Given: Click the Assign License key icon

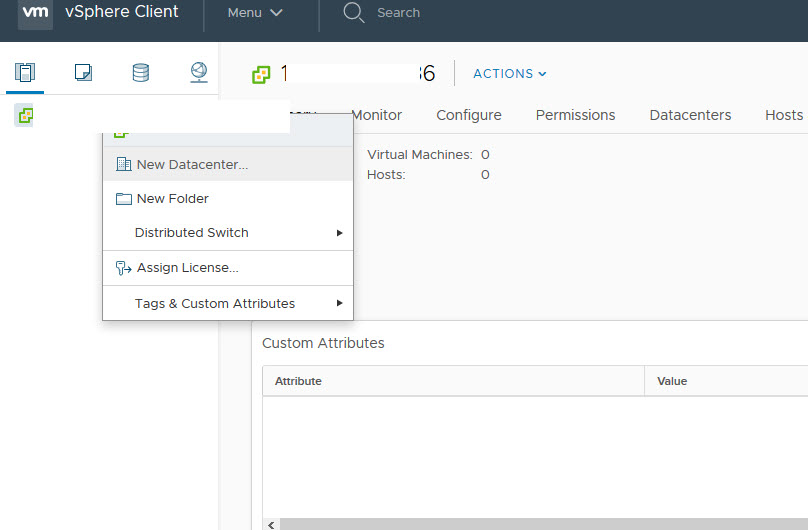Looking at the screenshot, I should 124,268.
